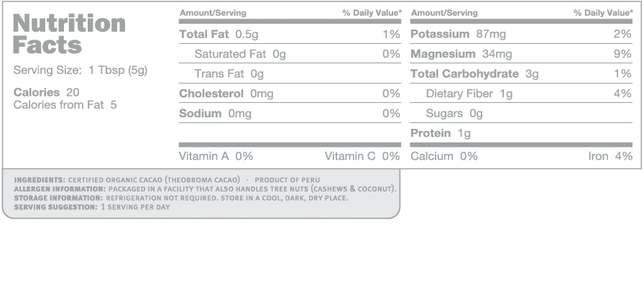Click the Vitamin A 0% value
Screen dimensions: 644x285
(x=216, y=156)
